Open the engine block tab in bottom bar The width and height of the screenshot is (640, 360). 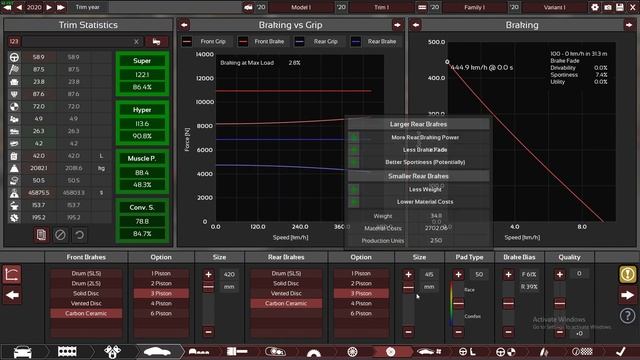tap(67, 351)
